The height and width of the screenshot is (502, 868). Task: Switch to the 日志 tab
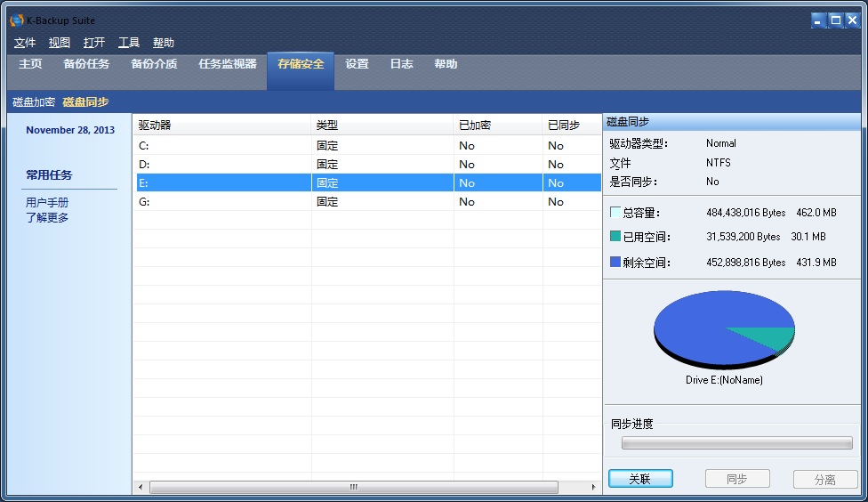(401, 64)
